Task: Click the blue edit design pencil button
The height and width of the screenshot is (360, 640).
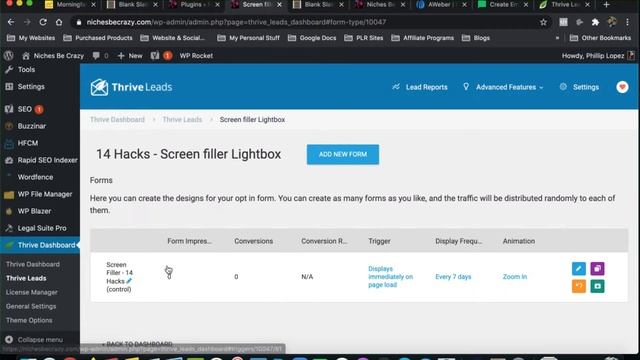Action: tap(578, 269)
